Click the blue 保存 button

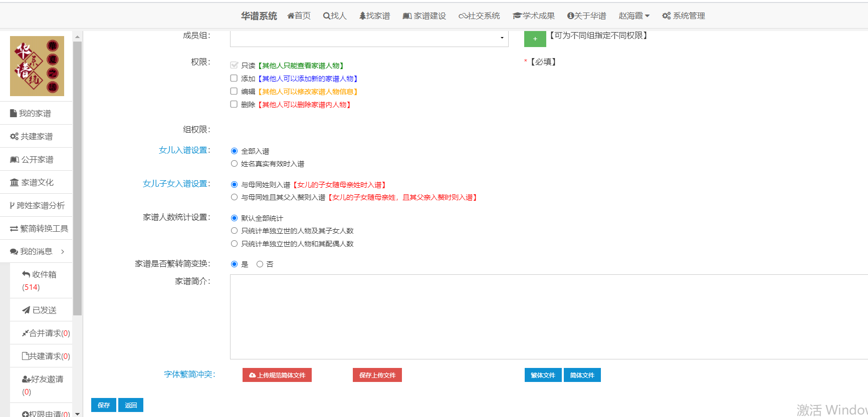point(104,405)
